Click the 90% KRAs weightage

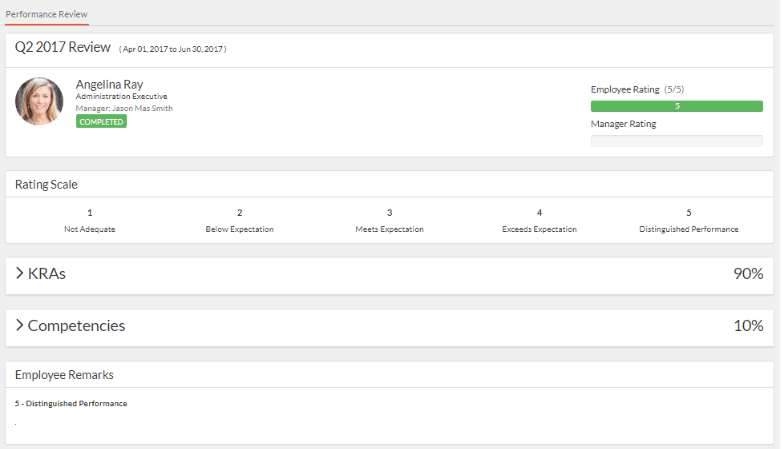tap(748, 273)
